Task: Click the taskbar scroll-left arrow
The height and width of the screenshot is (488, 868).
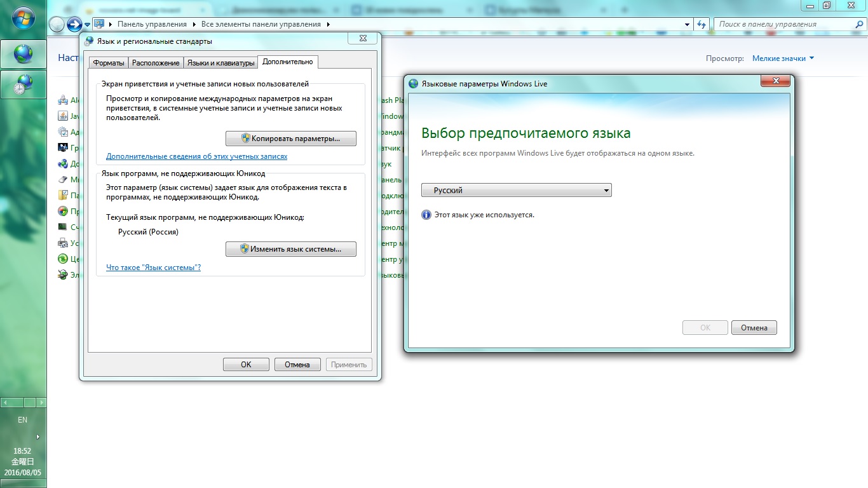Action: tap(6, 402)
